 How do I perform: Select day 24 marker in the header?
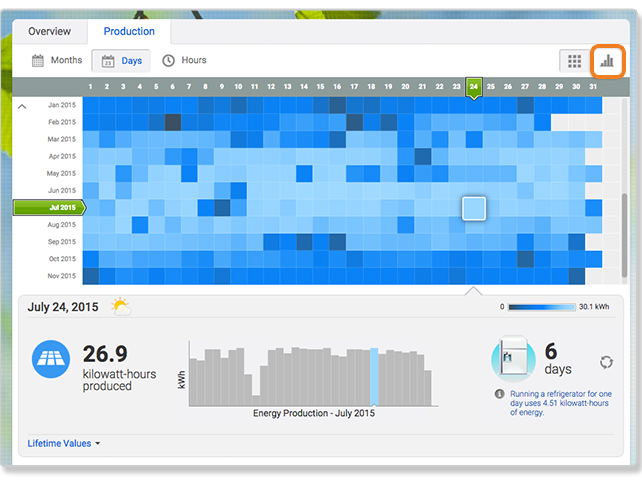click(x=474, y=87)
